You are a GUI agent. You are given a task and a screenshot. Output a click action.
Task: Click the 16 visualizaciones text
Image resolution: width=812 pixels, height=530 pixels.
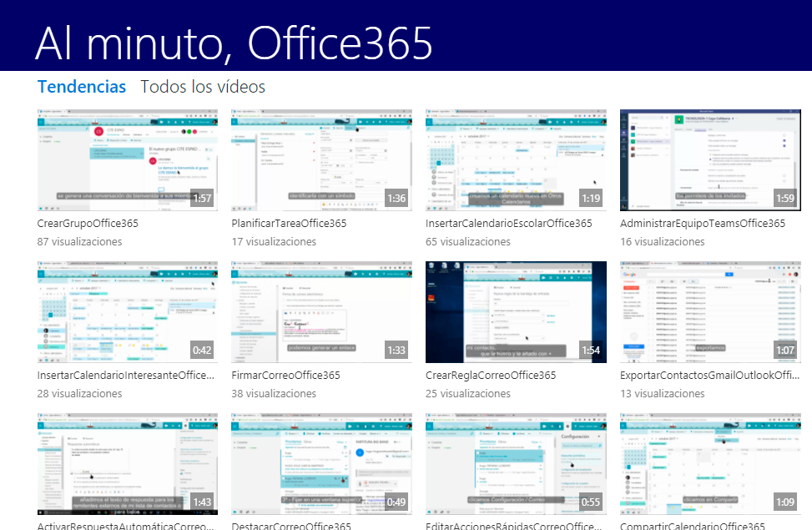663,242
